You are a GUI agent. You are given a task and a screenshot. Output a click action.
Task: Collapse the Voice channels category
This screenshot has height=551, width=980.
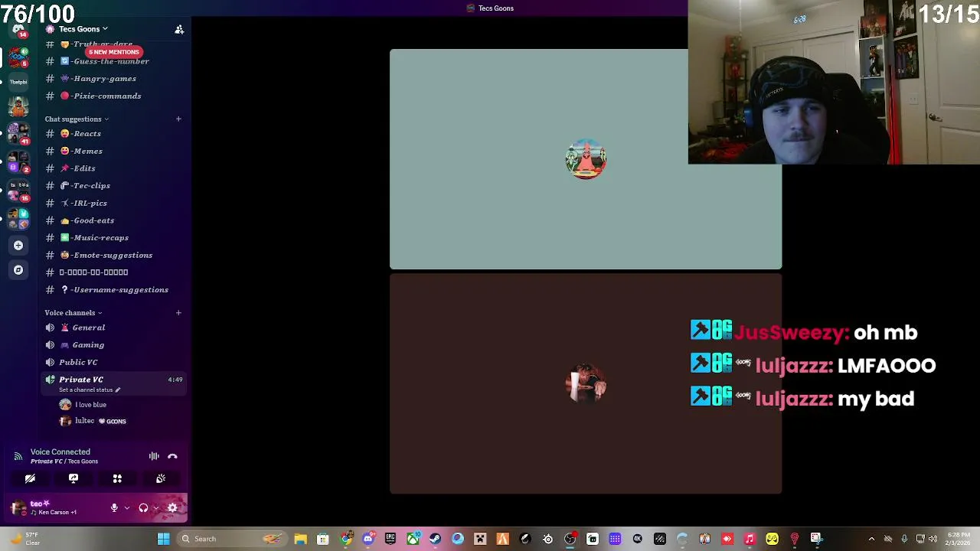click(73, 313)
